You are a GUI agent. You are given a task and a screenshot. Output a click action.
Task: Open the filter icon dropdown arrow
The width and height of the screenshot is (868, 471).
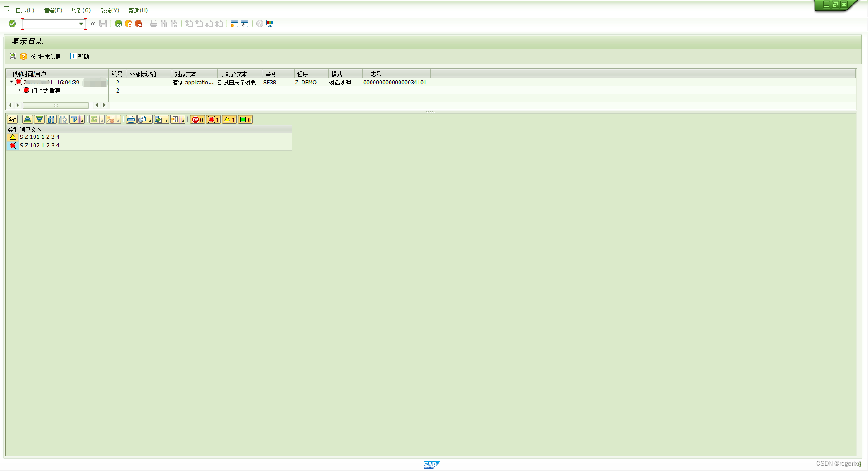[x=83, y=119]
